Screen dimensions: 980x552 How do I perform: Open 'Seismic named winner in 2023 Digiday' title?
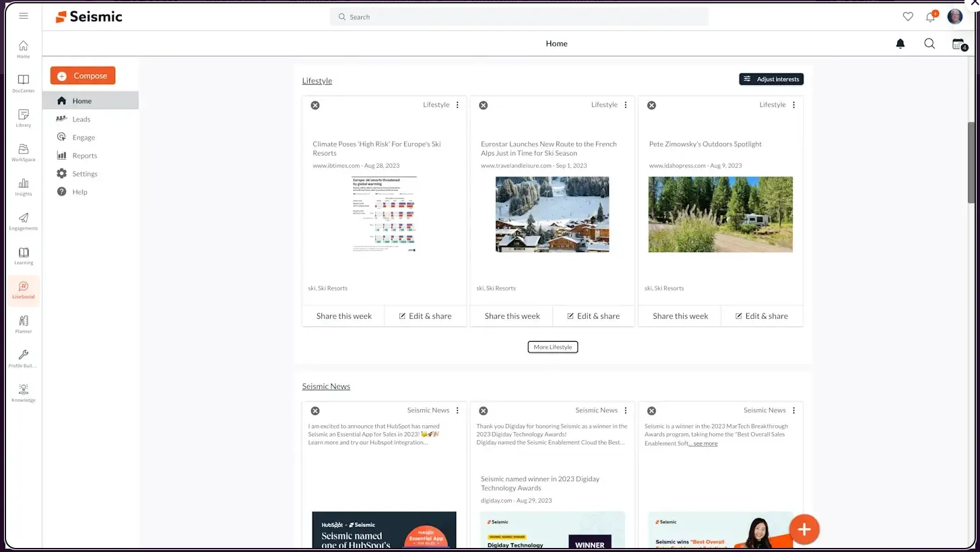pyautogui.click(x=540, y=483)
